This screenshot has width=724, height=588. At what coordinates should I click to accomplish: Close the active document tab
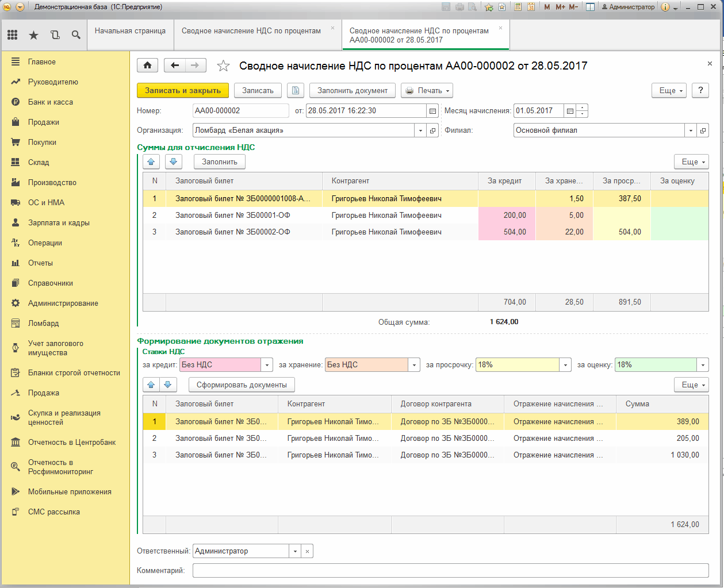click(500, 28)
